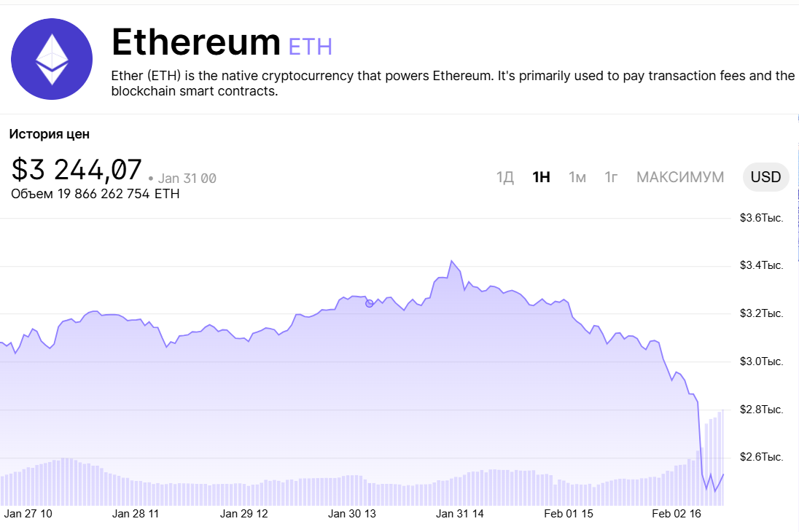The width and height of the screenshot is (799, 532).
Task: Click the Jan 31 00 date label
Action: pyautogui.click(x=187, y=179)
